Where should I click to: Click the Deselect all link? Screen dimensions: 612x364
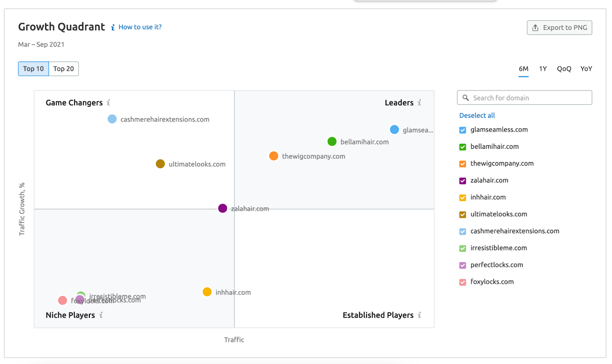pos(477,115)
